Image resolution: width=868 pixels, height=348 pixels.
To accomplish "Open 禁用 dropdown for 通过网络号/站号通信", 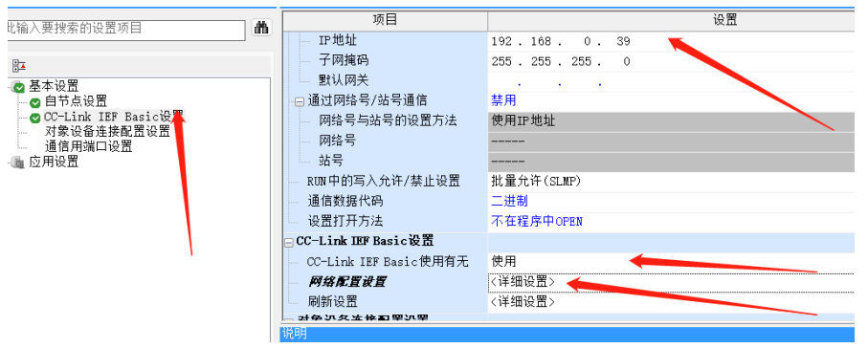I will coord(671,100).
